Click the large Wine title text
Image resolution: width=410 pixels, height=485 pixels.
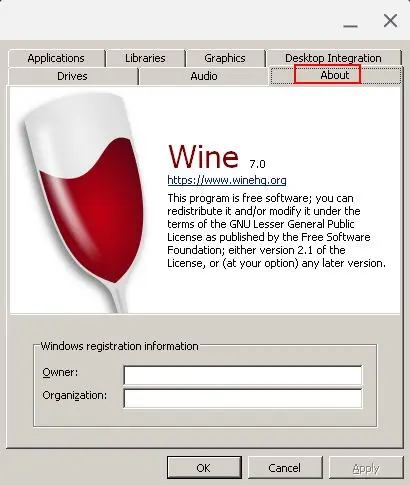[203, 156]
